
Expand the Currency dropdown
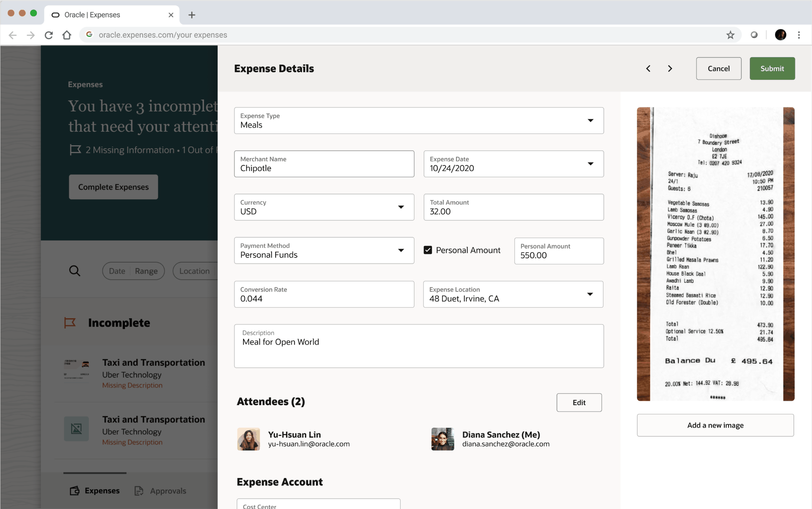tap(324, 207)
